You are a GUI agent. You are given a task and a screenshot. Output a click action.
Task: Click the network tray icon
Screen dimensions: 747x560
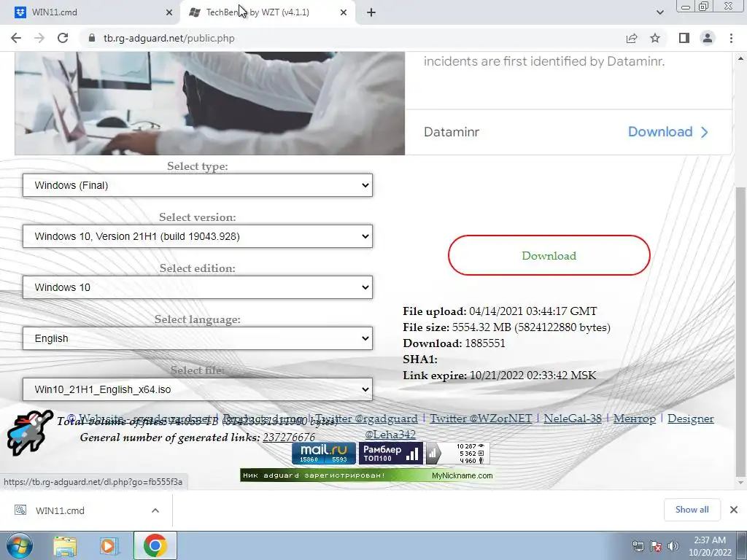click(x=638, y=546)
